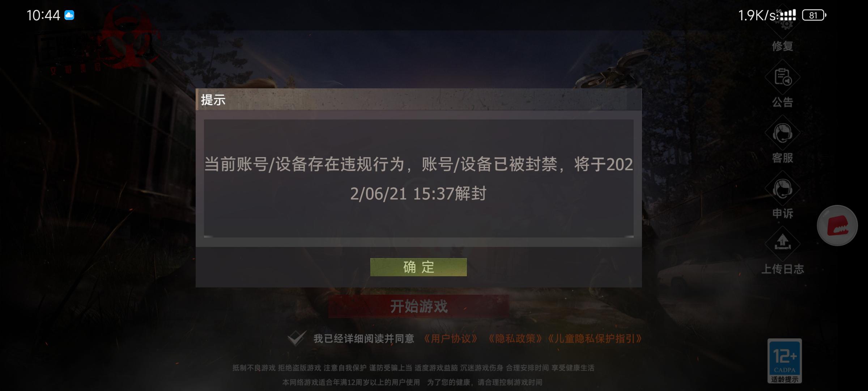This screenshot has height=391, width=868.
Task: Click the ban notice message text area
Action: point(419,178)
